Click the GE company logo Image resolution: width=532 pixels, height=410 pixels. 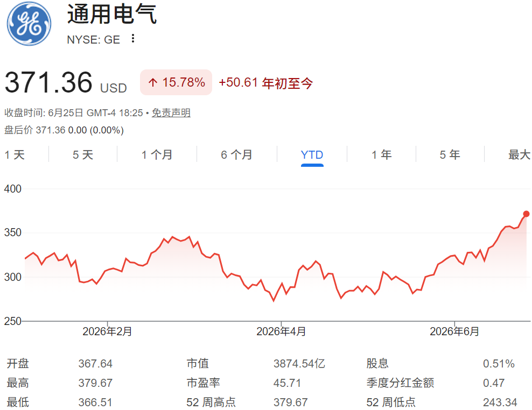pyautogui.click(x=29, y=24)
